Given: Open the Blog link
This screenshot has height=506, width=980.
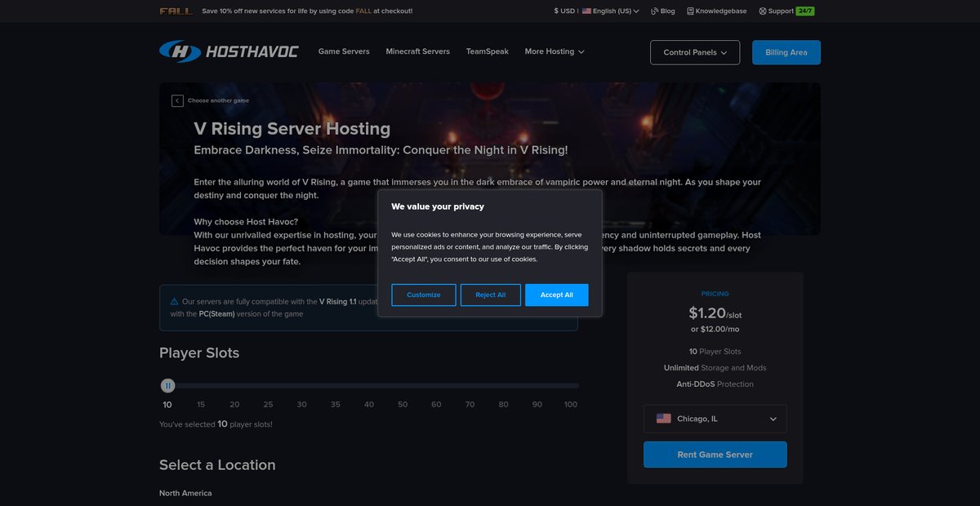Looking at the screenshot, I should click(x=667, y=11).
